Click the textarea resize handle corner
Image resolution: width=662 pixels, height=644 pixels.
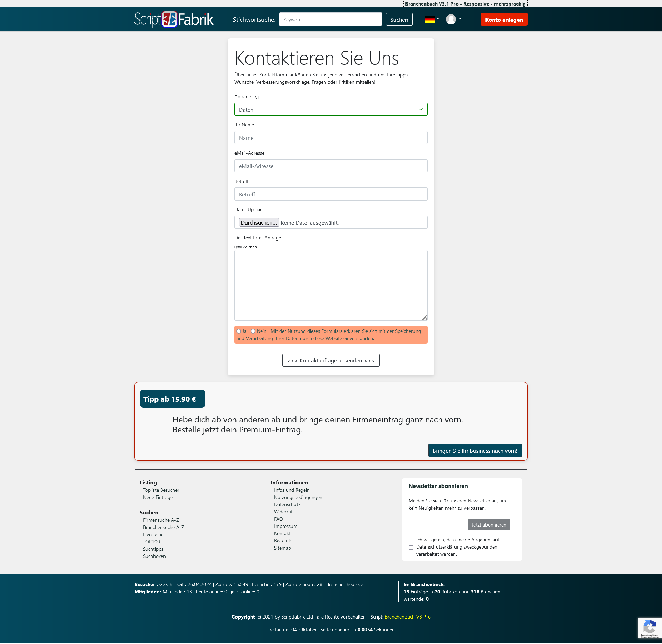[424, 318]
